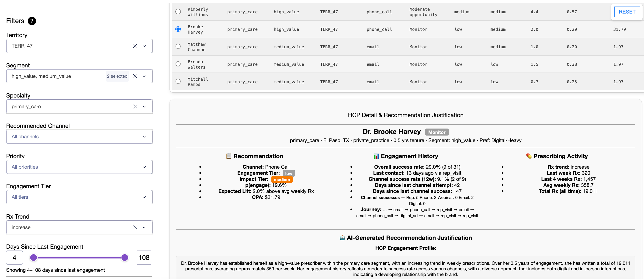Click the name cell 'Matthew Chapman'
This screenshot has width=644, height=279.
click(x=197, y=47)
